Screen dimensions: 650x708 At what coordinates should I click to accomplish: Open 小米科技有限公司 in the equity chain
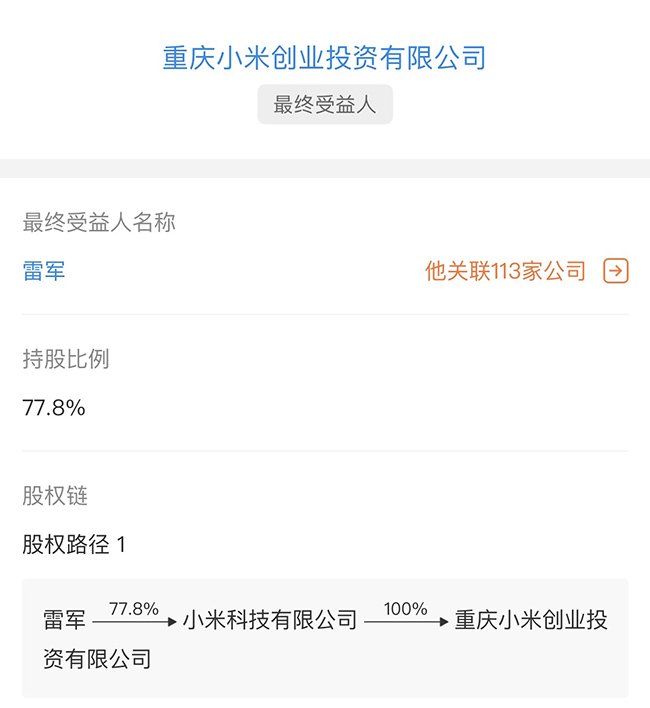pyautogui.click(x=269, y=621)
